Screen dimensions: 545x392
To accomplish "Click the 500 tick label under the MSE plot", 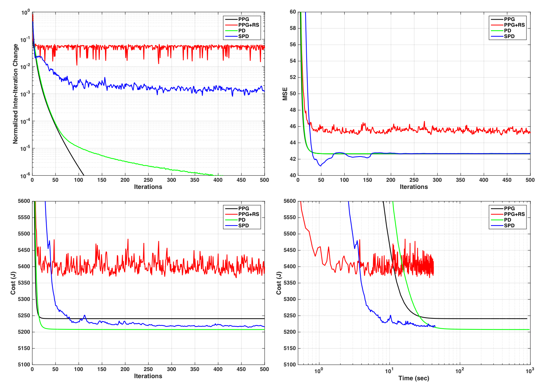I will click(x=530, y=180).
